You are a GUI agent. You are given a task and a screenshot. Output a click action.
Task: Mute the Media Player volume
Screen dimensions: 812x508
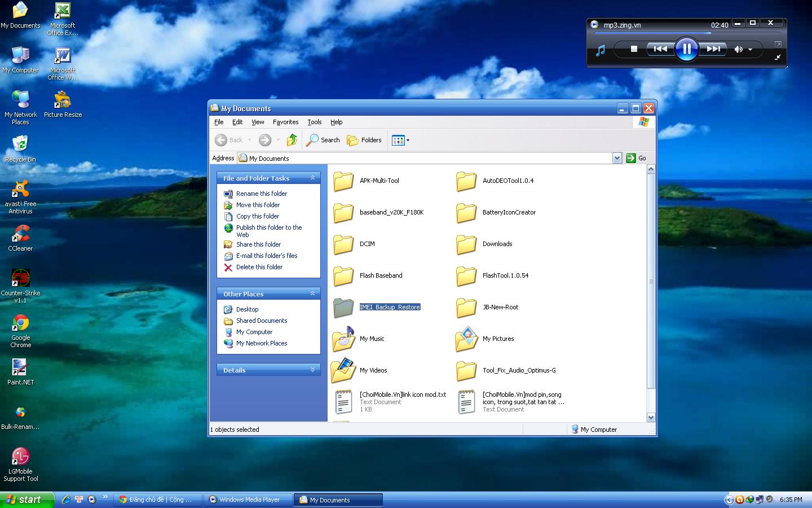coord(738,50)
